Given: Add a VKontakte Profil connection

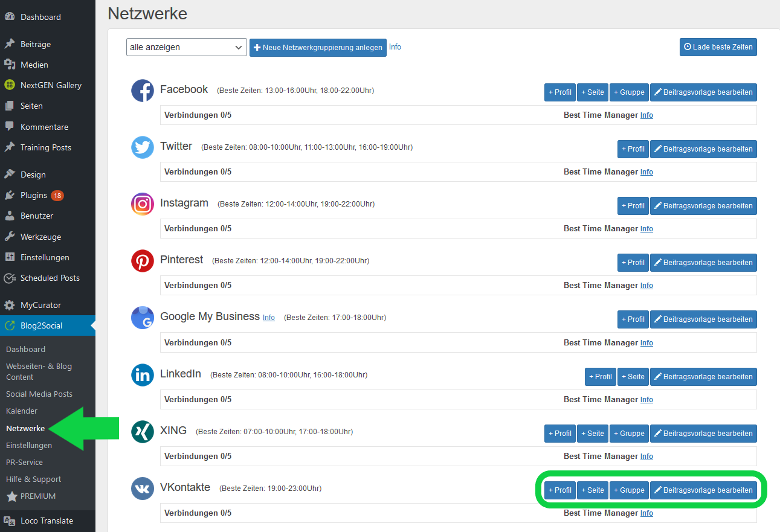Looking at the screenshot, I should tap(560, 490).
